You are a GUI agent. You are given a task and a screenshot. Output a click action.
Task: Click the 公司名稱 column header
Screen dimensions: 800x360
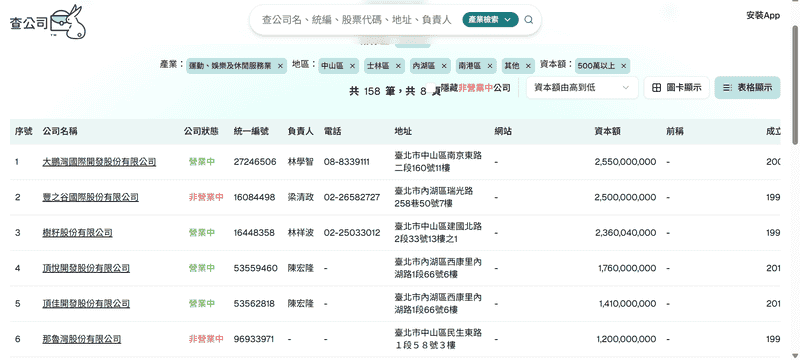[x=60, y=132]
